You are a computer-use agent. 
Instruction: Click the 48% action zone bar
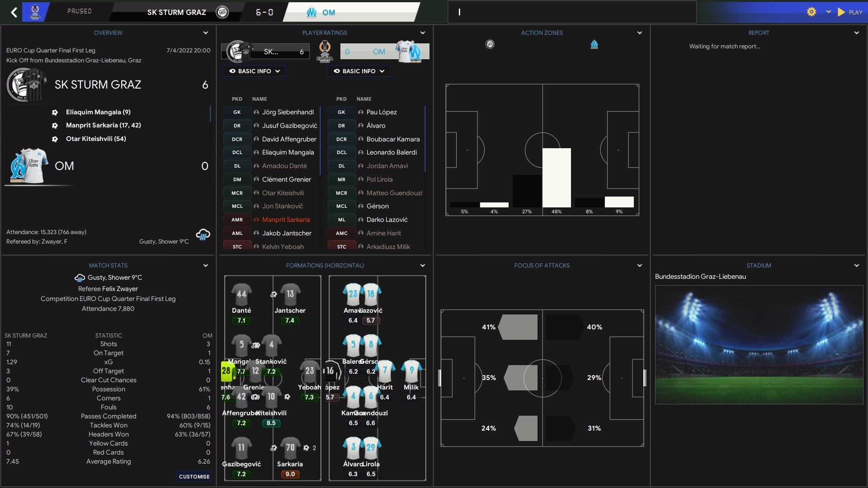(x=557, y=178)
